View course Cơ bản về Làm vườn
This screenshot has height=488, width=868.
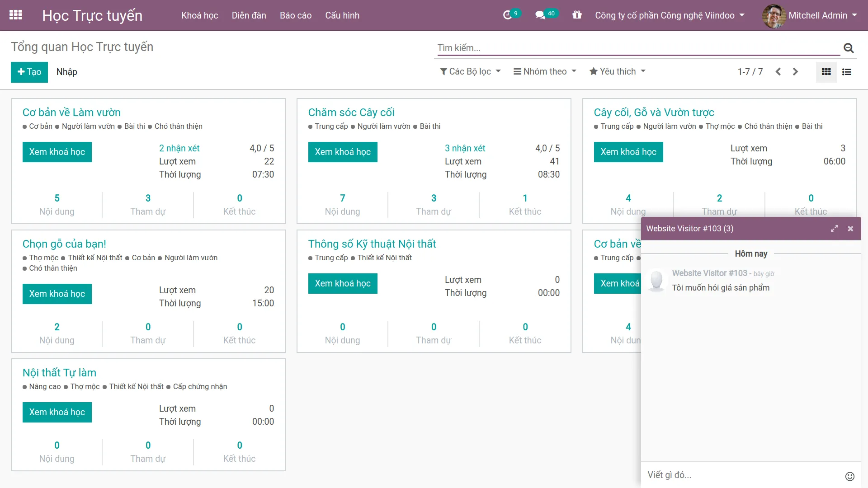[57, 152]
